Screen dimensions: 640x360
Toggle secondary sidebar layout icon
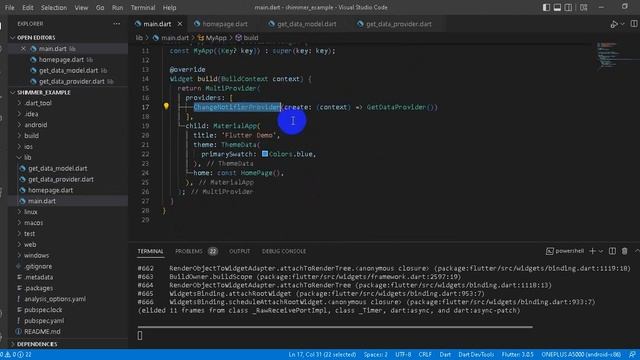[568, 7]
